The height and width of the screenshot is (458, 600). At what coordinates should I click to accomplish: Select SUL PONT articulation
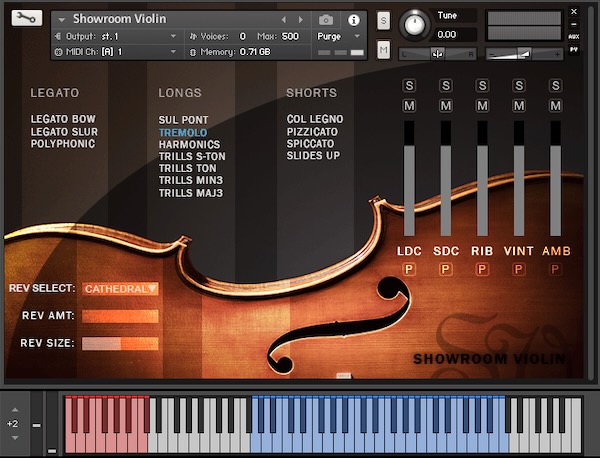[x=183, y=120]
